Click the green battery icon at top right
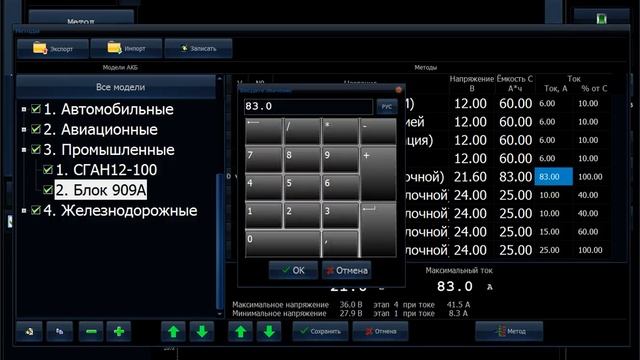Screen dimensions: 640x360 (601, 19)
